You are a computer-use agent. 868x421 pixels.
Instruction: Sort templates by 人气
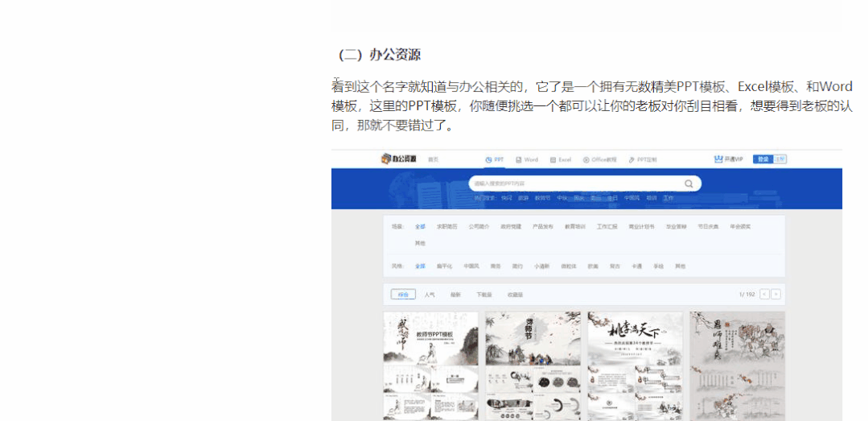[430, 295]
